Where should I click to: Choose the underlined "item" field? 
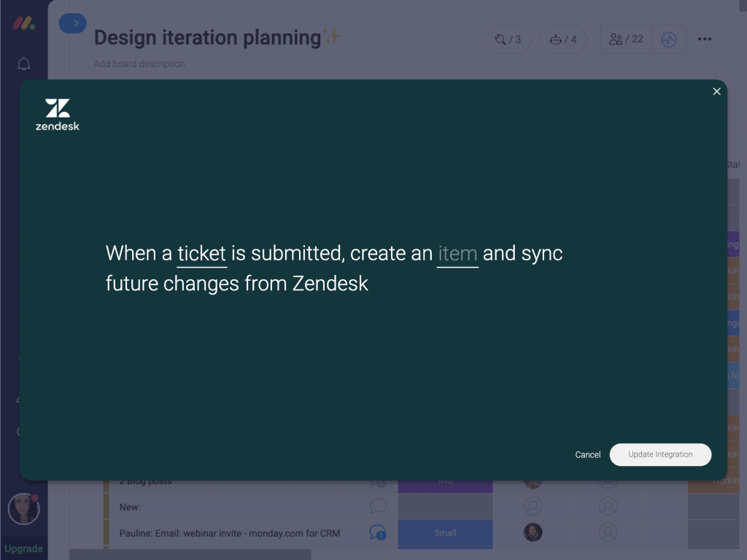pos(457,254)
